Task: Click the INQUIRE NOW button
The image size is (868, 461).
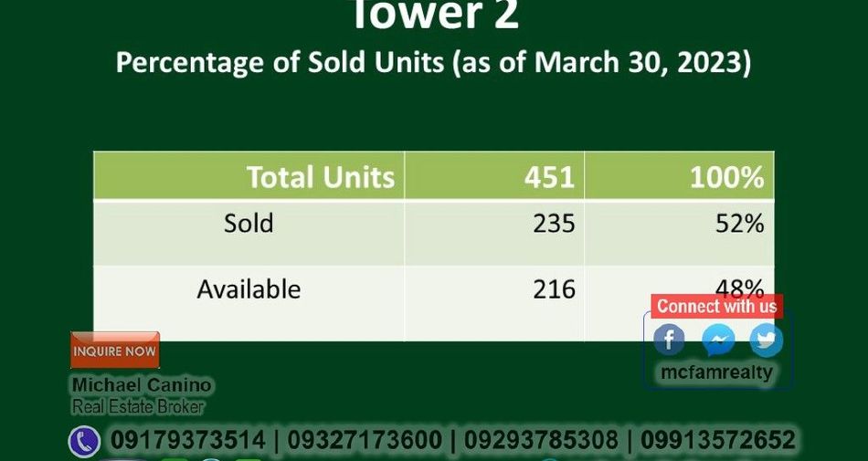Action: (x=115, y=351)
